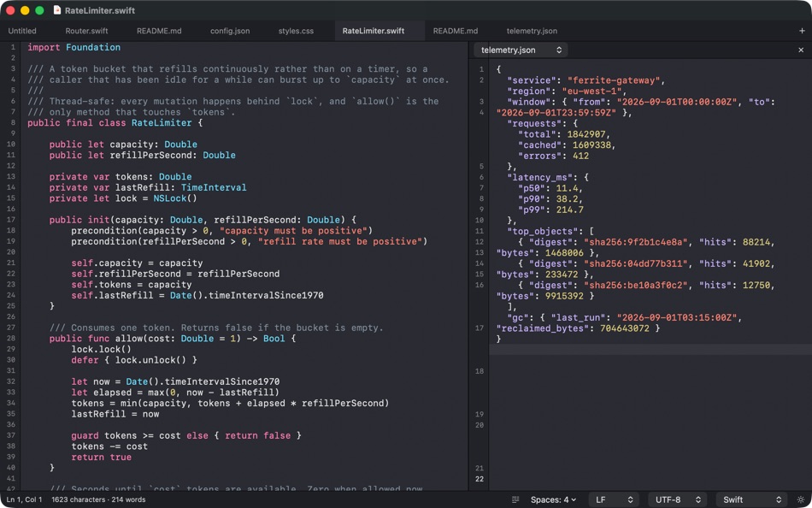Click line number 22 in telemetry.json gutter

(x=480, y=479)
